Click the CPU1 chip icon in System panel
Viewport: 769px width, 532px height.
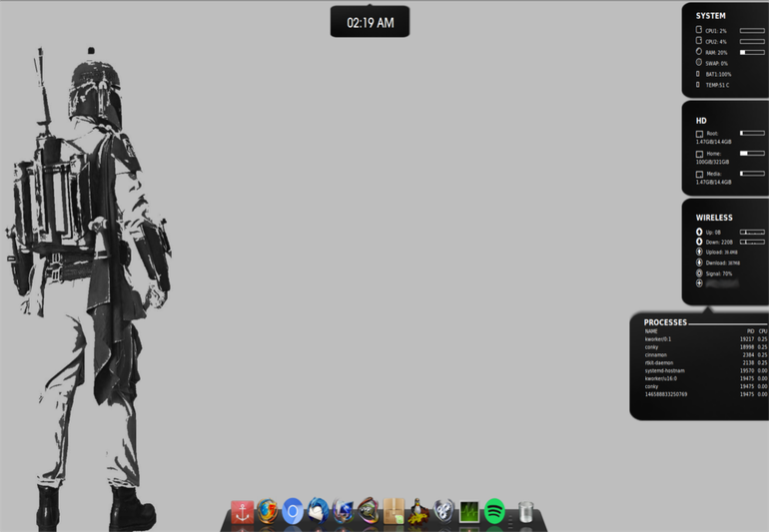(x=699, y=30)
